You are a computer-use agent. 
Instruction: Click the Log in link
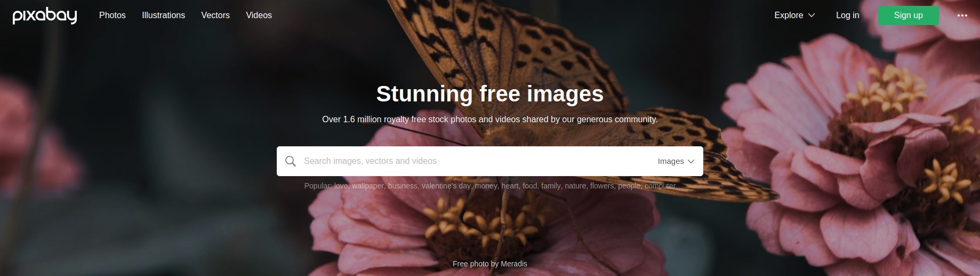847,15
